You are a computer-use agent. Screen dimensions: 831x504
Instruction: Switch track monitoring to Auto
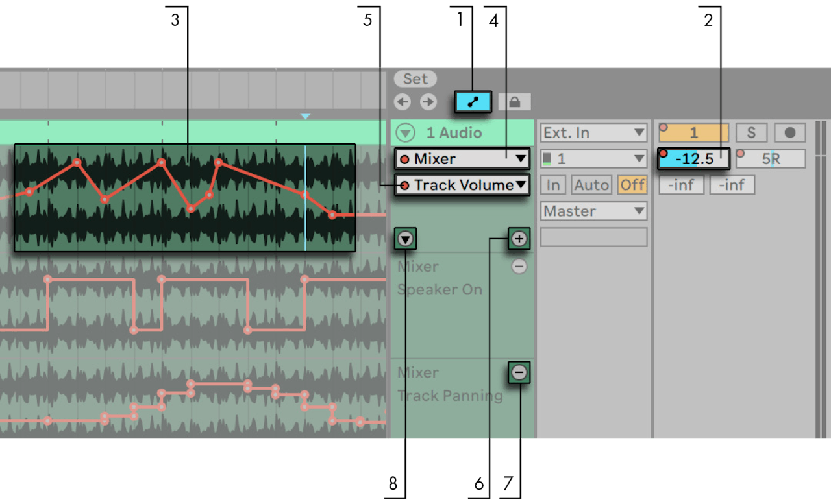[x=591, y=185]
